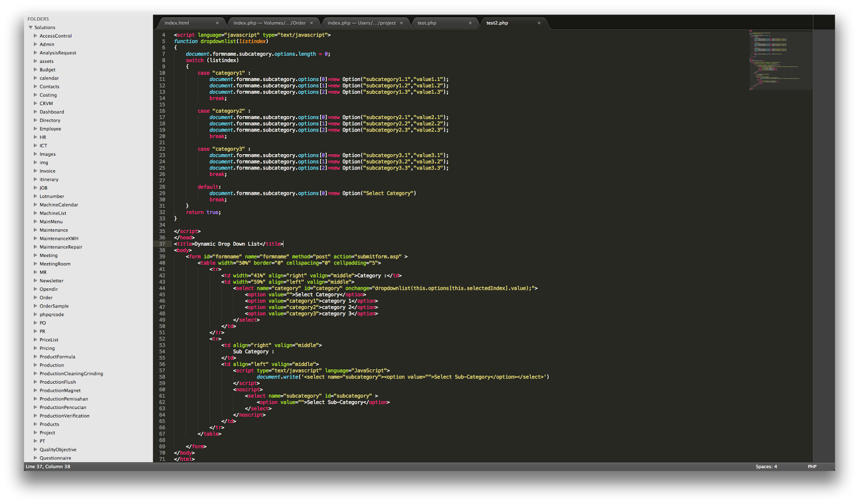Place cursor on the 'return true;' line
The height and width of the screenshot is (504, 859).
pyautogui.click(x=203, y=213)
